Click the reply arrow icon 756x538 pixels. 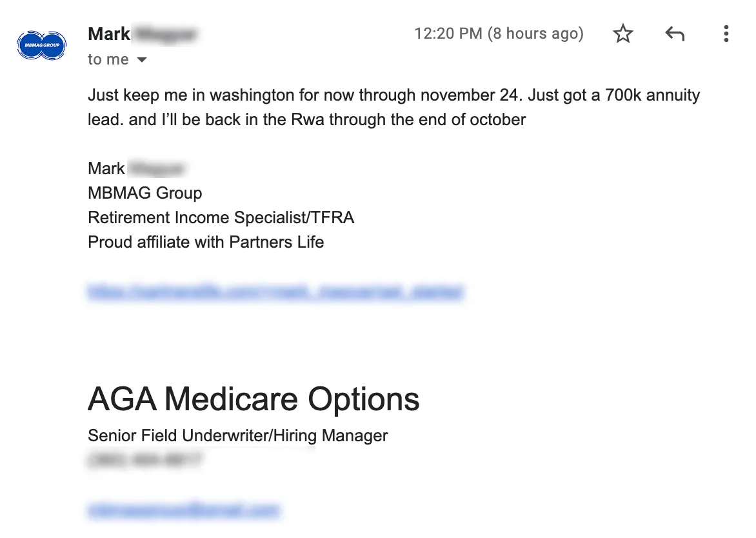[675, 34]
